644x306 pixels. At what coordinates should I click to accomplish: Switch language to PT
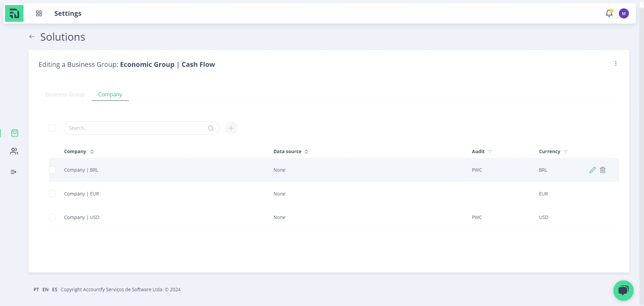(x=36, y=290)
